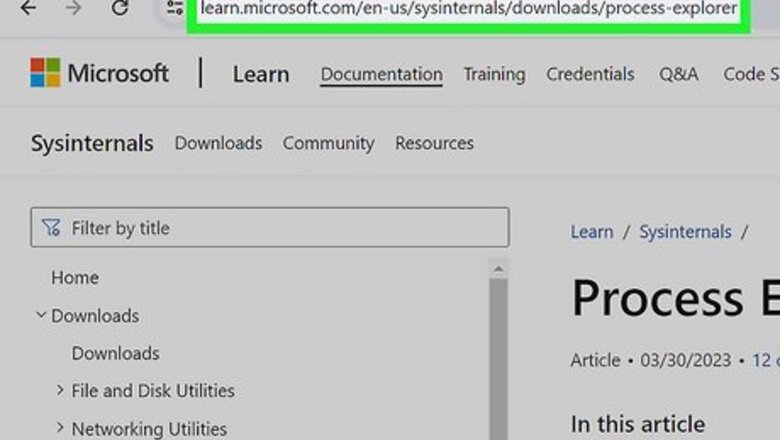Click the browser back arrow
Viewport: 780px width, 440px height.
pos(28,8)
